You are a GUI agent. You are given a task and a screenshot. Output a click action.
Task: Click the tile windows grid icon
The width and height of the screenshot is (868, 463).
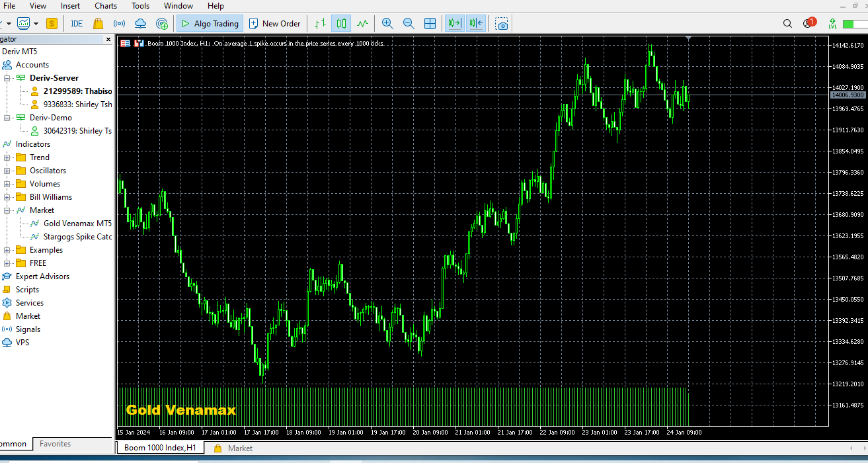coord(430,23)
